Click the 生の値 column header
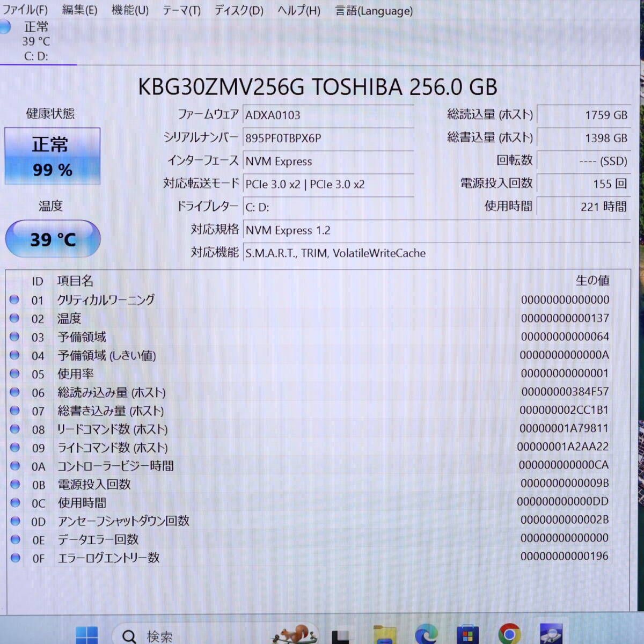This screenshot has width=644, height=644. pyautogui.click(x=592, y=280)
